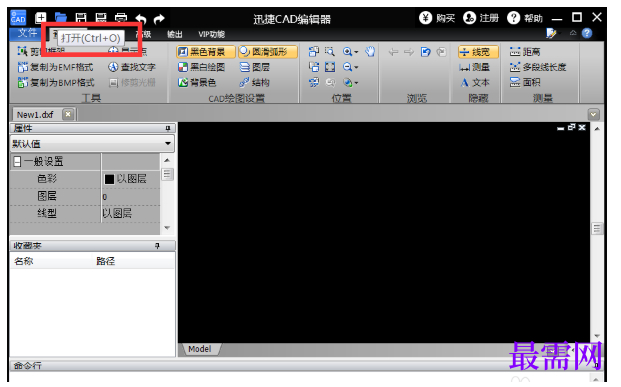
Task: Click the 名称 column header
Action: tap(24, 261)
